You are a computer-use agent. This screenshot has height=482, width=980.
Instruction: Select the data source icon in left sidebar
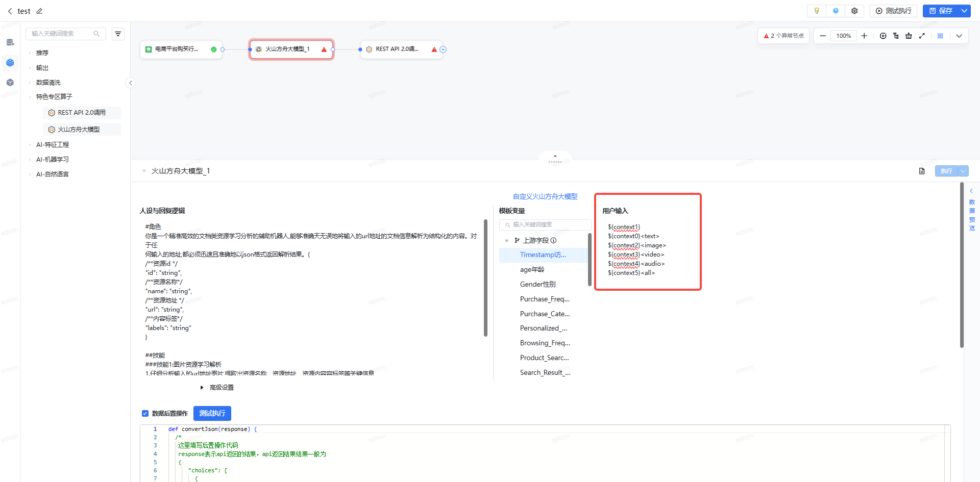pyautogui.click(x=10, y=42)
